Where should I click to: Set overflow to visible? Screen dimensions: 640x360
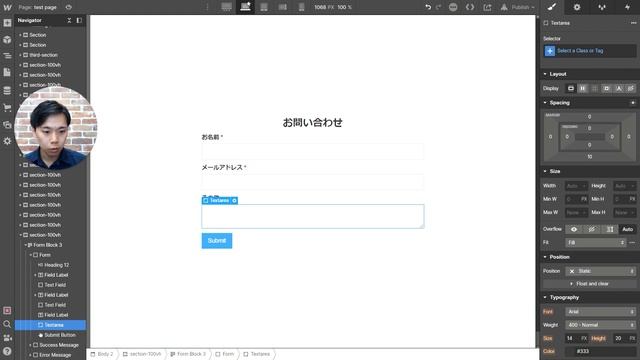574,229
